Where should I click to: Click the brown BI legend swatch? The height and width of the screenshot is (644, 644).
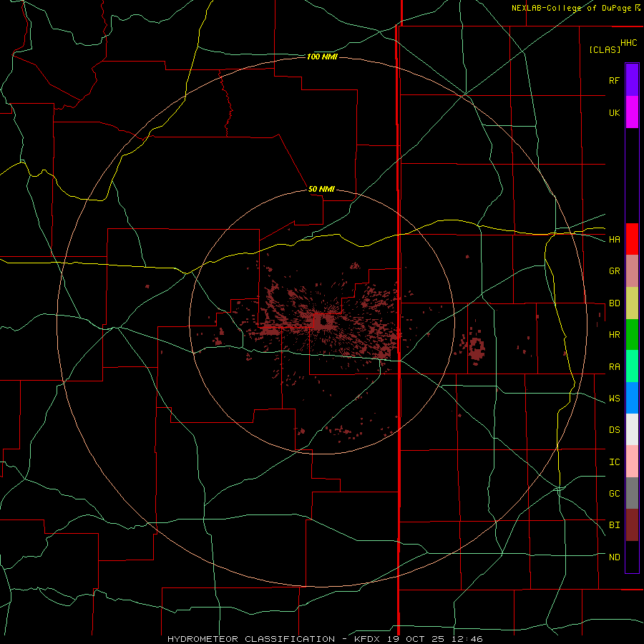tap(632, 525)
